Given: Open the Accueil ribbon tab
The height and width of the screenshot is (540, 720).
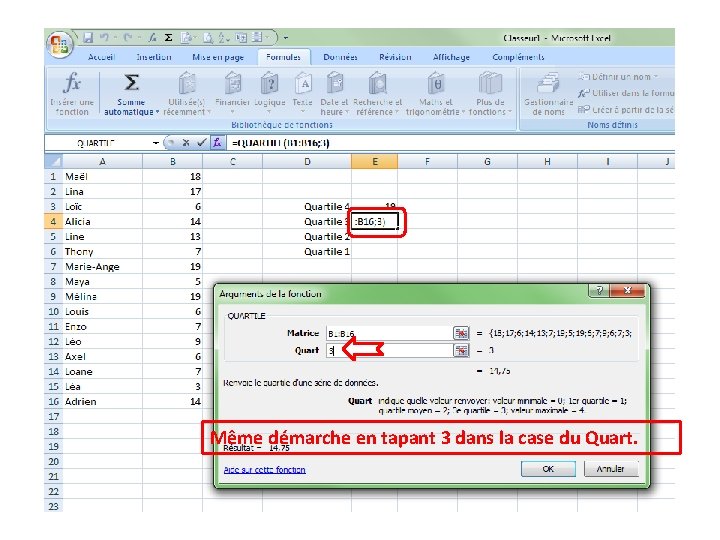Looking at the screenshot, I should tap(101, 57).
